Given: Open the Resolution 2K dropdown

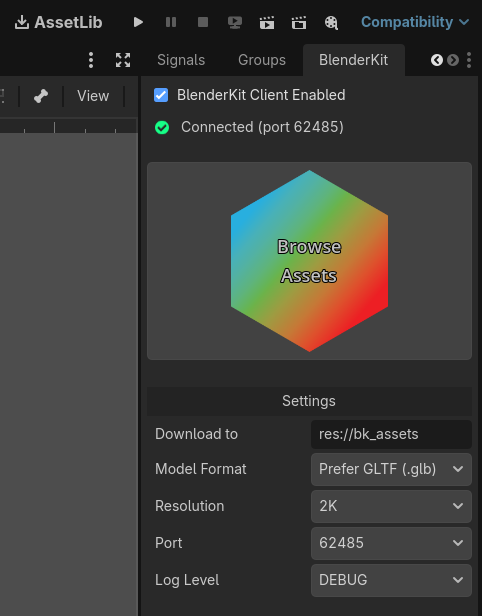Looking at the screenshot, I should [391, 506].
